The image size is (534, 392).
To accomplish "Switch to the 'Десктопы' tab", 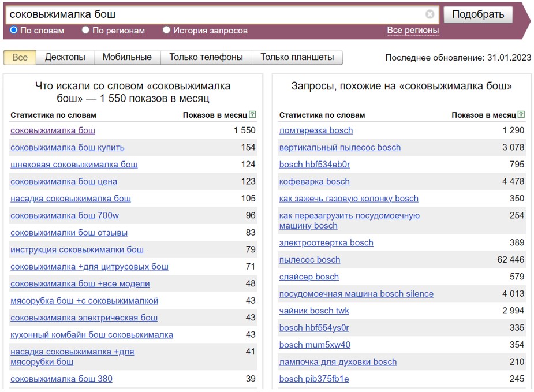I will (65, 57).
